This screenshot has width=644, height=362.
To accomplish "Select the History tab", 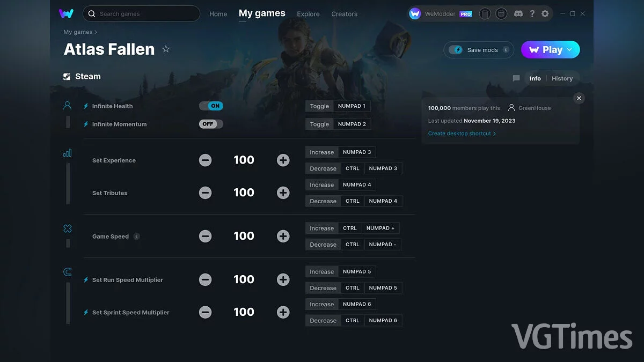I will point(562,78).
